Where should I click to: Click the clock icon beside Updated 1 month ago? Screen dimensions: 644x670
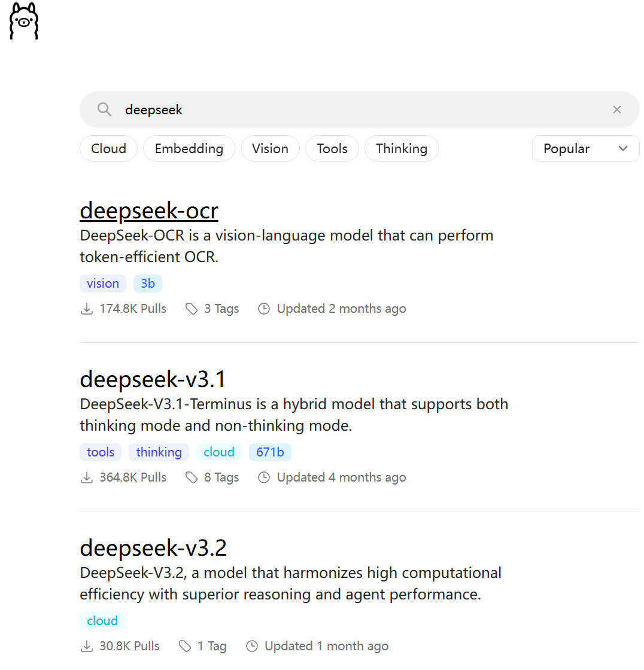tap(253, 647)
